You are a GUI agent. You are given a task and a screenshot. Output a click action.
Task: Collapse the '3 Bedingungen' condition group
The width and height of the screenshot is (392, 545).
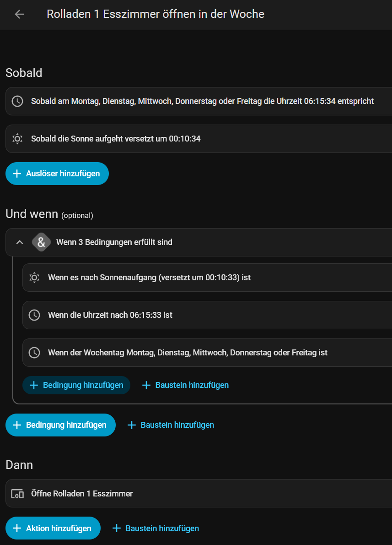click(19, 242)
